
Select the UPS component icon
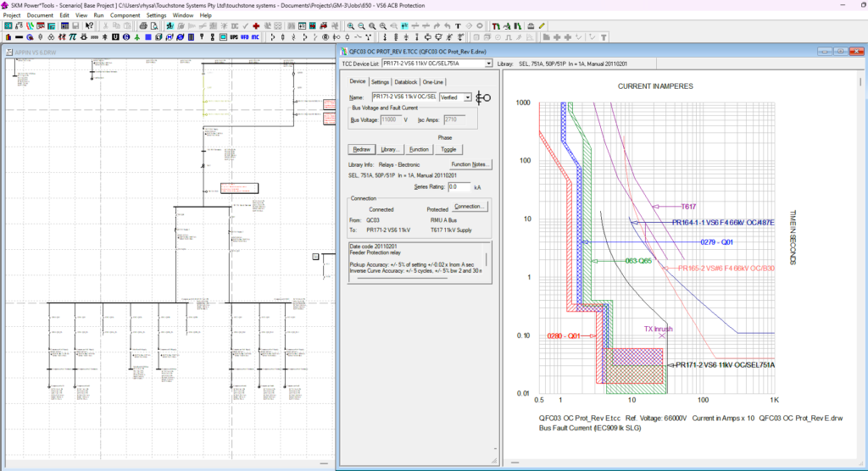[232, 37]
